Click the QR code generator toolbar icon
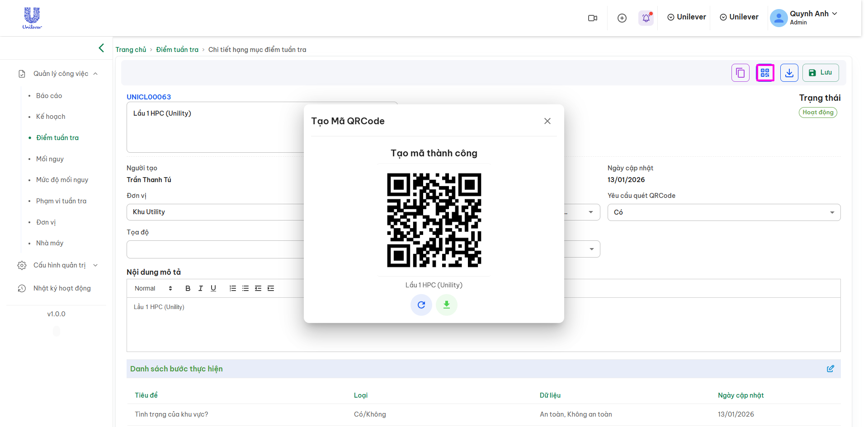 pyautogui.click(x=765, y=73)
